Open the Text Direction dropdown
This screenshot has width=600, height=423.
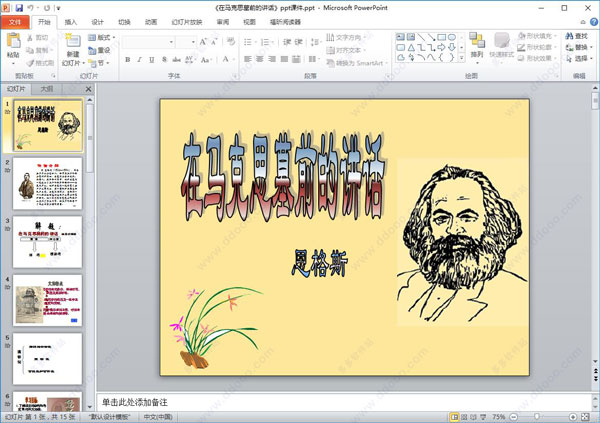(346, 38)
